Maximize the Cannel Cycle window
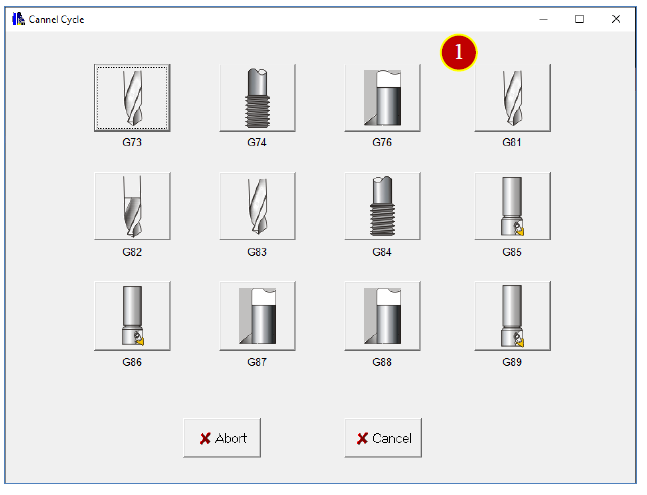The image size is (647, 495). 579,19
